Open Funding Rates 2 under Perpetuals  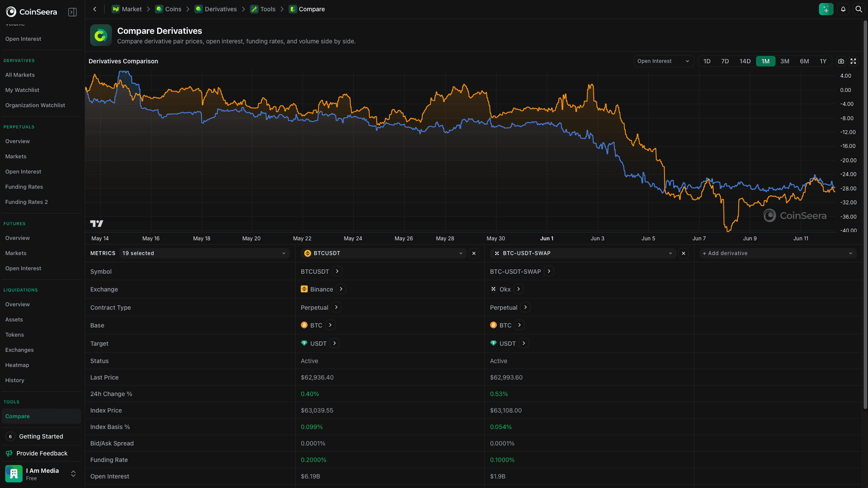[x=41, y=202]
